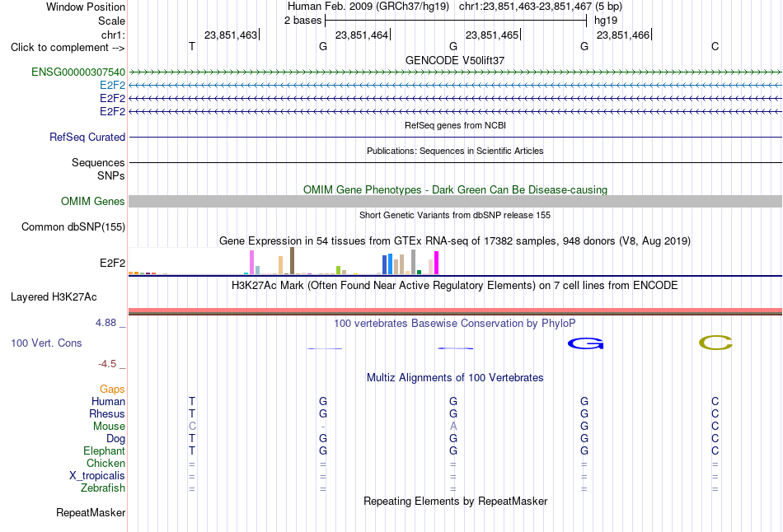Screen dimensions: 783x532
Task: Click the tall gray GTEx expression bar
Action: coord(414,262)
